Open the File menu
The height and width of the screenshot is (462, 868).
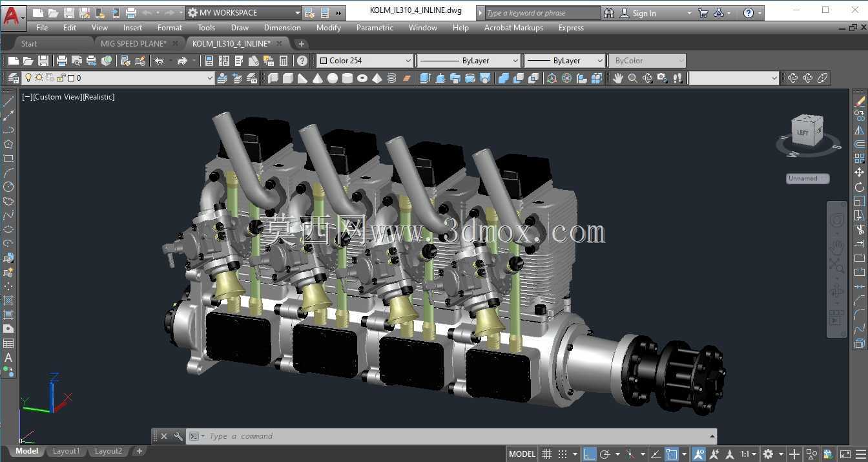pyautogui.click(x=42, y=28)
